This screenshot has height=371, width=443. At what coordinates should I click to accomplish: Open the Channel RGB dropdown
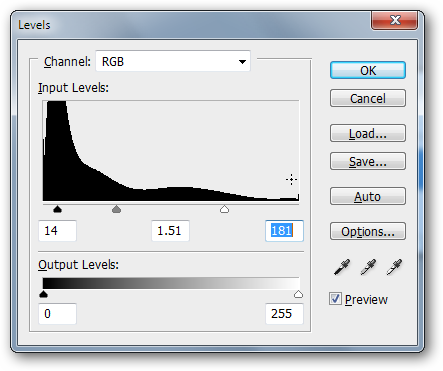173,61
